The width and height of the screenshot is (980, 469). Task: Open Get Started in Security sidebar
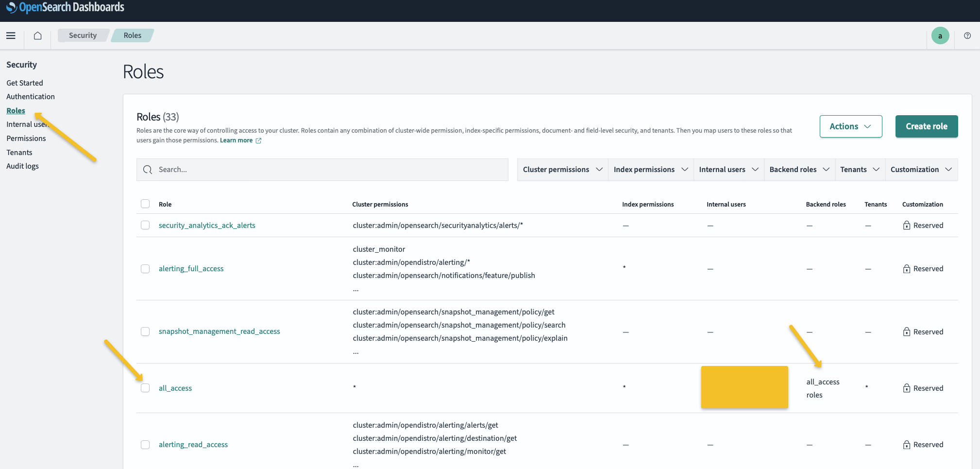point(25,83)
